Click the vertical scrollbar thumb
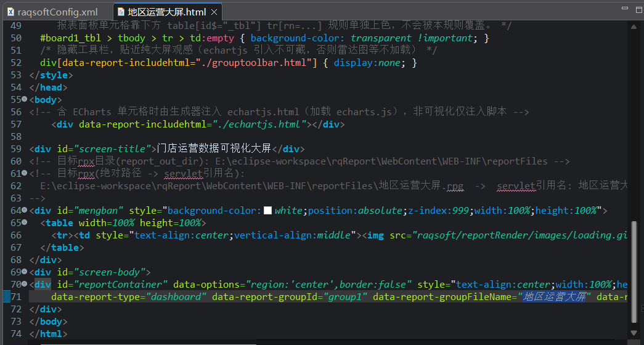Image resolution: width=644 pixels, height=345 pixels. (x=634, y=271)
